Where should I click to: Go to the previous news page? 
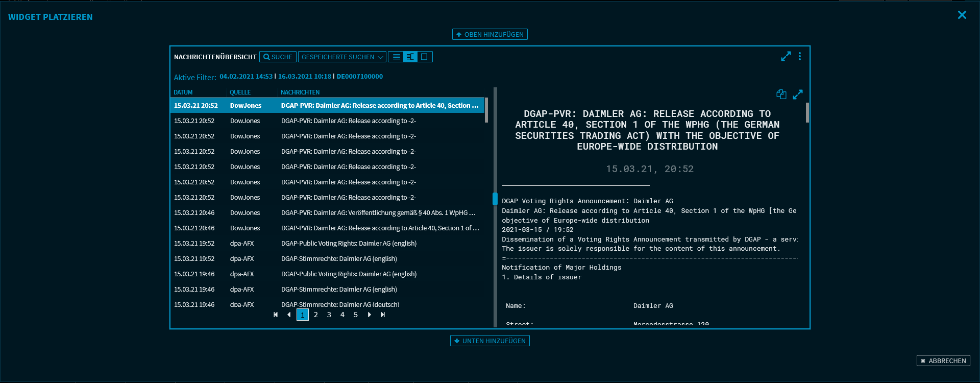coord(289,315)
